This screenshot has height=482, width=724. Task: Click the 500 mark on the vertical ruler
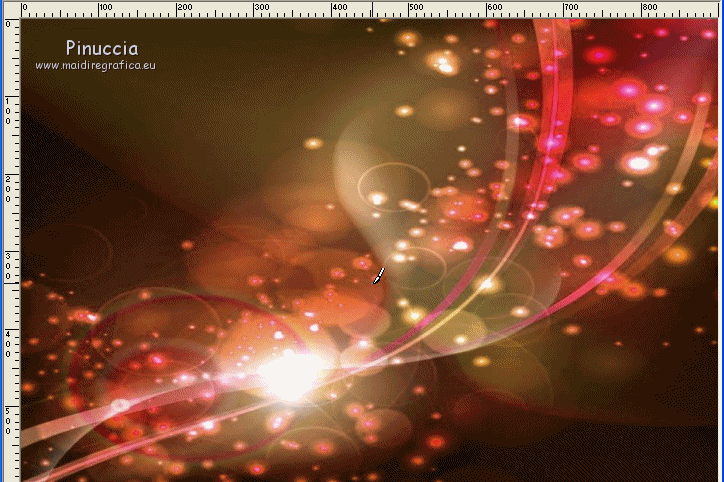coord(8,421)
